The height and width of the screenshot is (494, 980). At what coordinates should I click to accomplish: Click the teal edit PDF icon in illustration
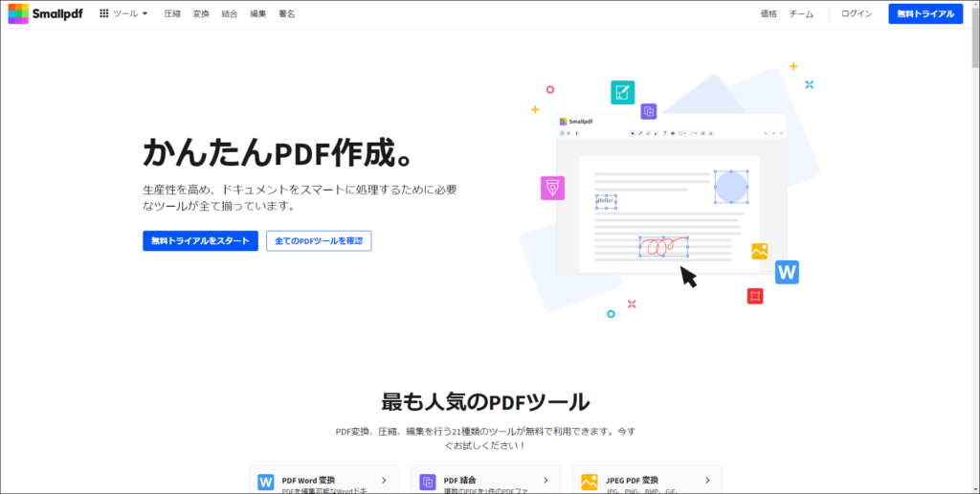622,93
